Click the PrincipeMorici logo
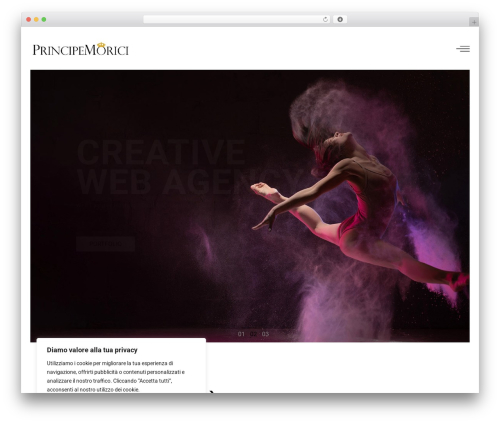 pos(80,49)
